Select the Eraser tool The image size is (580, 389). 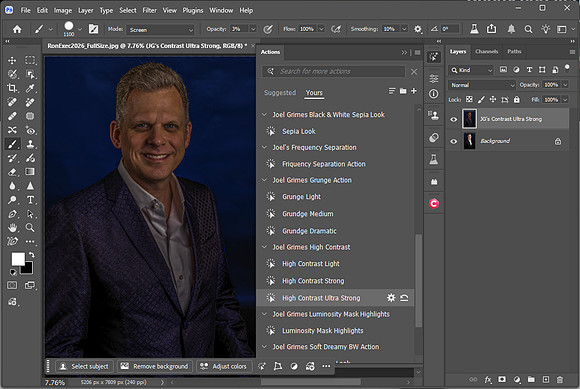tap(12, 172)
